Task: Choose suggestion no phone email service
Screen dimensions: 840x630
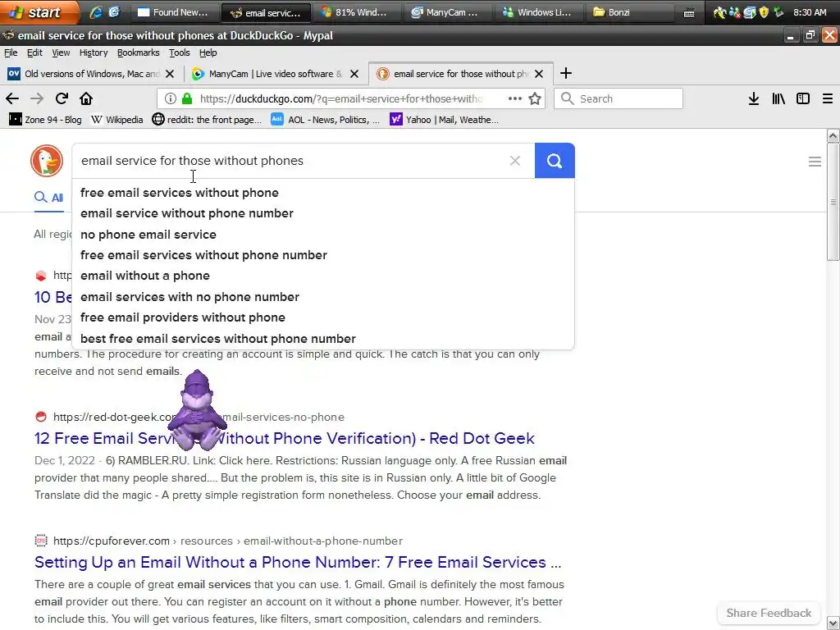Action: [323, 234]
